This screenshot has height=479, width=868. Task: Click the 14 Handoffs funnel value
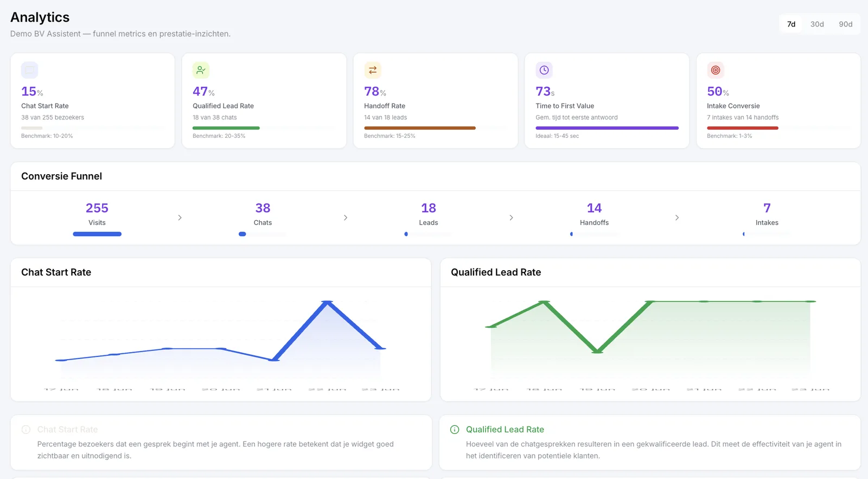[594, 208]
